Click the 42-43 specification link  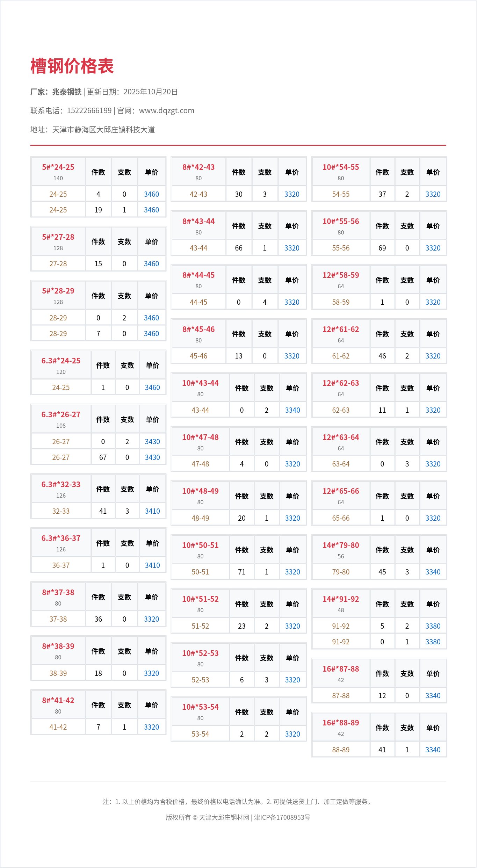tap(198, 194)
